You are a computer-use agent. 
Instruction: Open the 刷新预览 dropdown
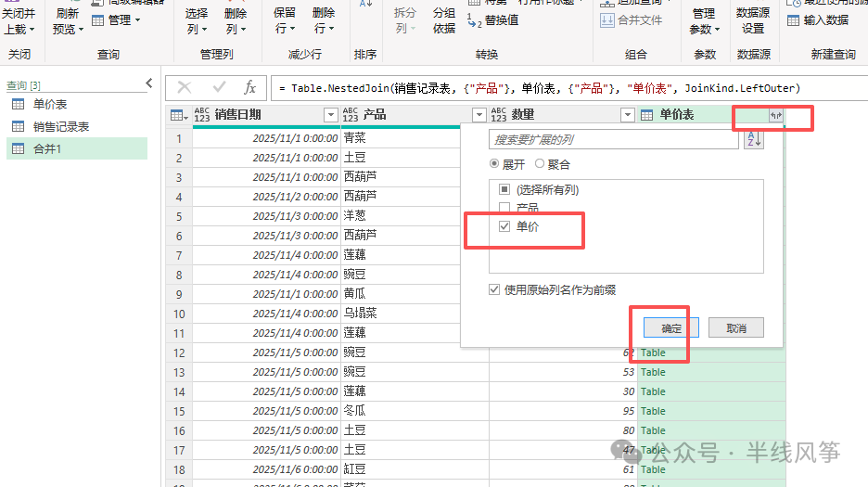[x=68, y=21]
